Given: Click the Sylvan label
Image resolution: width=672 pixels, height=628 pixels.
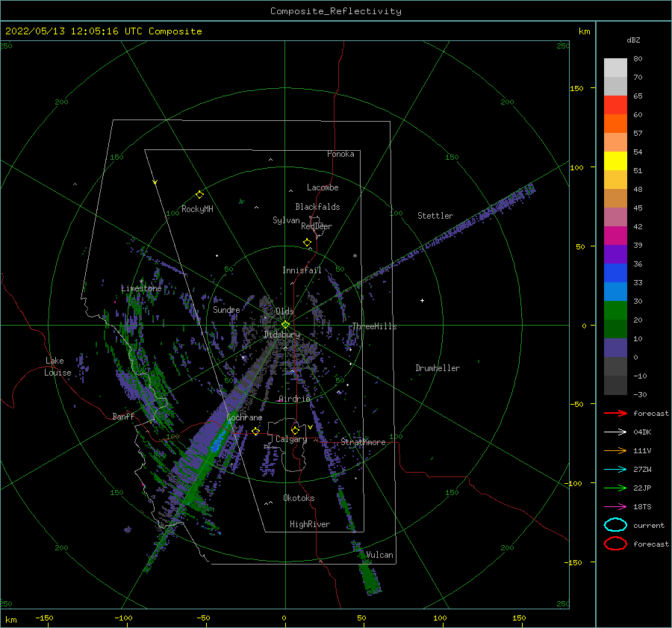Looking at the screenshot, I should tap(286, 220).
